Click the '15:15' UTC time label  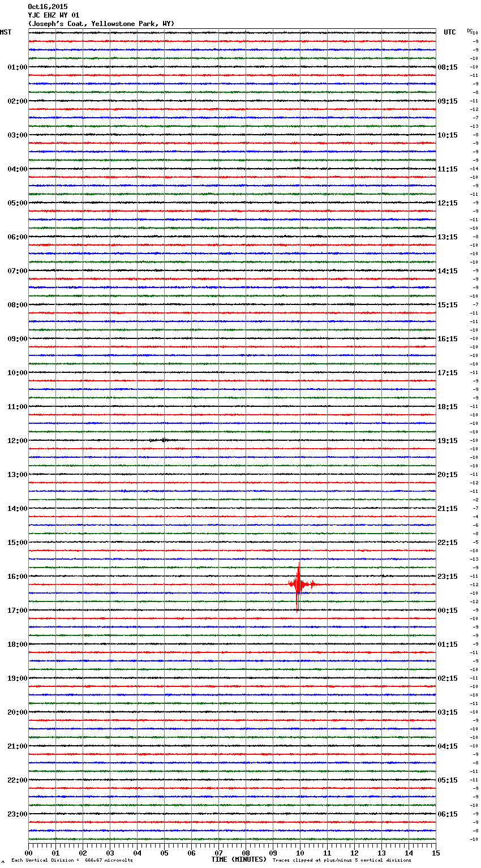[448, 305]
